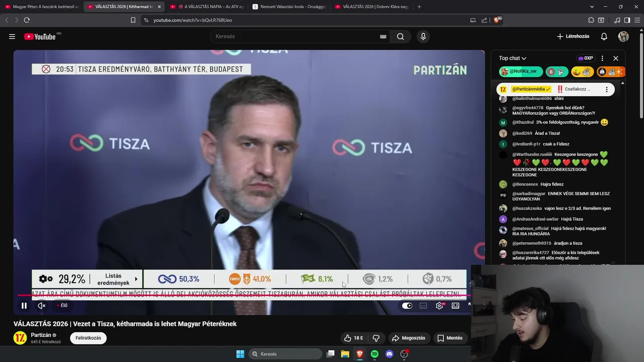Viewport: 644px width, 362px height.
Task: Like the video with thumbs up
Action: [353, 338]
